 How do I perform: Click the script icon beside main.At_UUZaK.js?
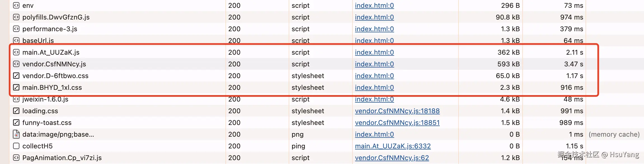click(x=16, y=52)
